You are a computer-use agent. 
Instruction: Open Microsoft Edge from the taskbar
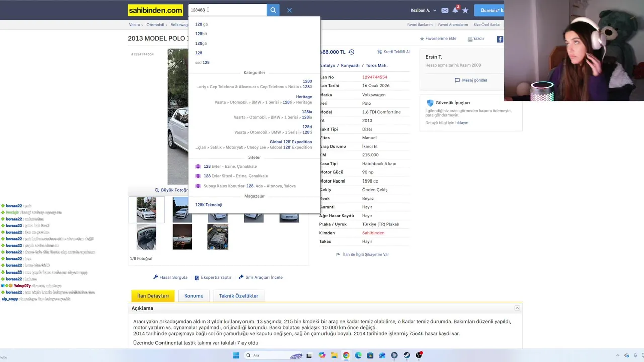(x=358, y=355)
